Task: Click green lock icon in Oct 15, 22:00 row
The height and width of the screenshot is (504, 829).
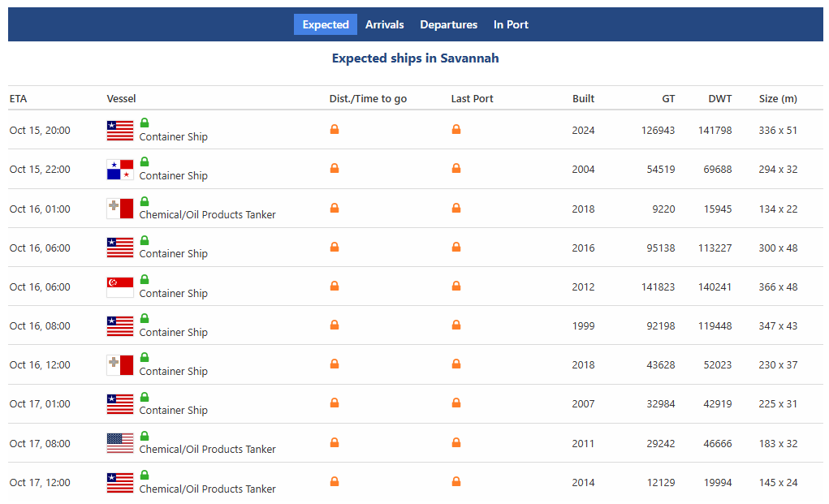Action: click(x=145, y=162)
